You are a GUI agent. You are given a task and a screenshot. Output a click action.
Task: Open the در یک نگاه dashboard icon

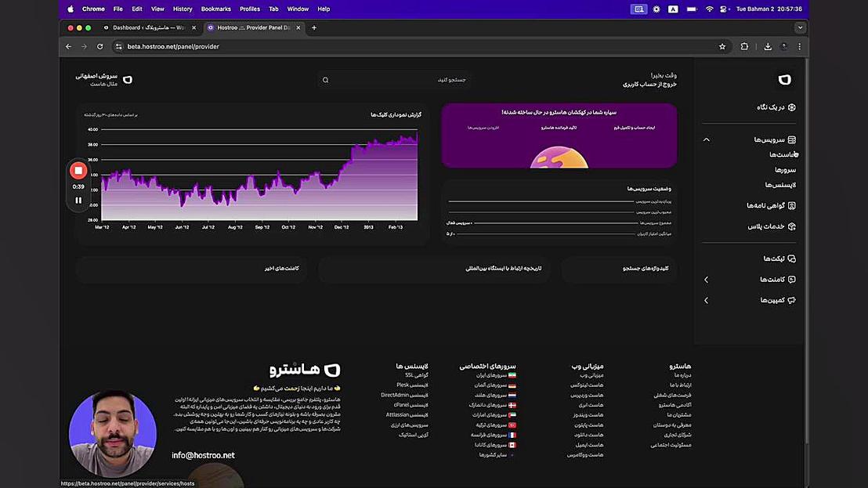click(x=791, y=107)
